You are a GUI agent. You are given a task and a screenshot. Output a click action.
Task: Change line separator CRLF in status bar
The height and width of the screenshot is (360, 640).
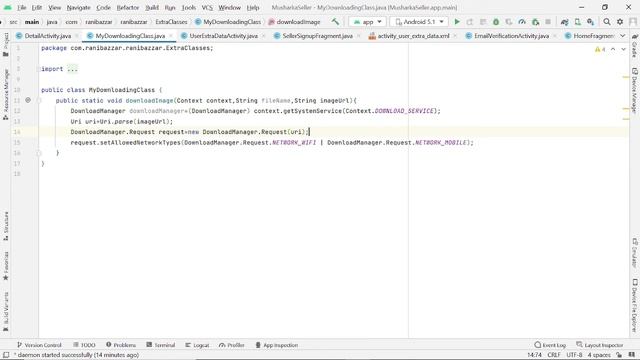pos(554,355)
